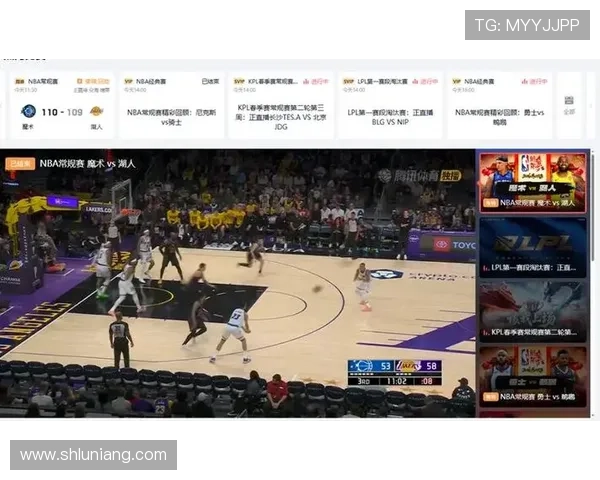Screen dimensions: 600x480
Task: Click the basketball game video area
Action: [237, 283]
